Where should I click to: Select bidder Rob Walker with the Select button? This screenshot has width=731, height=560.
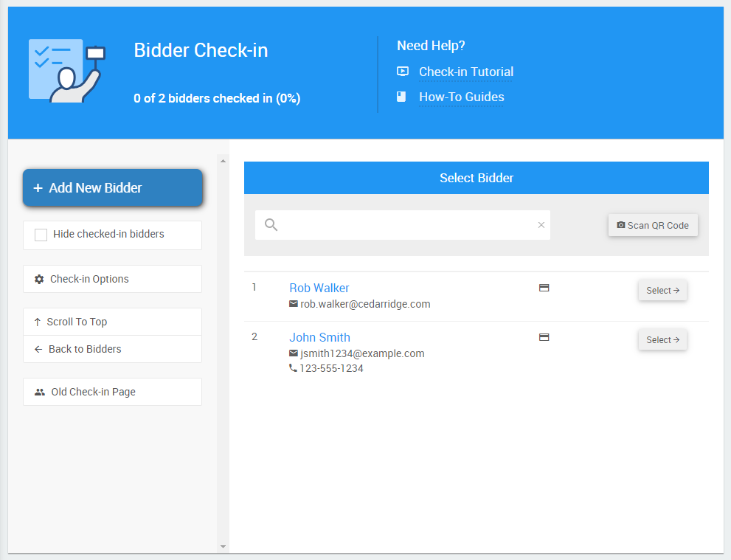[x=662, y=291]
